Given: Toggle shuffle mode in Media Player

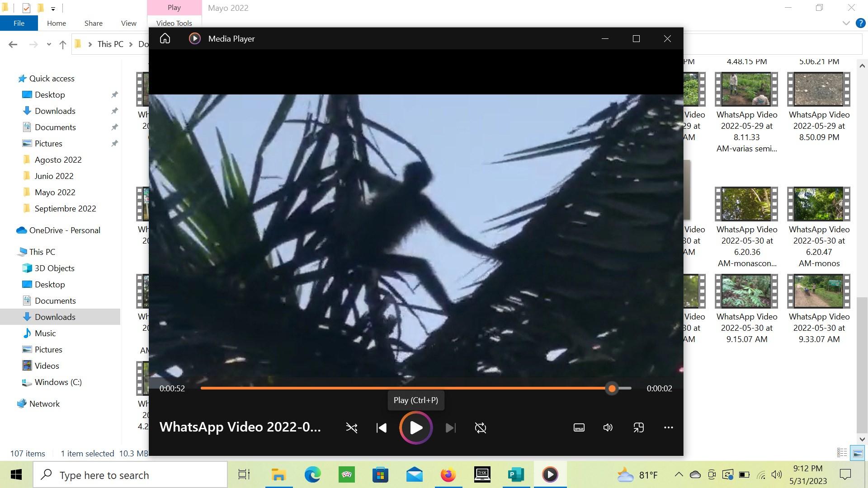Looking at the screenshot, I should 351,427.
